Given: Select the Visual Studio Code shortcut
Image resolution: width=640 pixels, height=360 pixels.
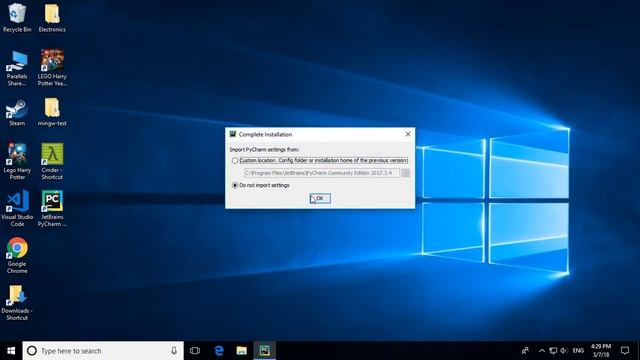Looking at the screenshot, I should [17, 208].
